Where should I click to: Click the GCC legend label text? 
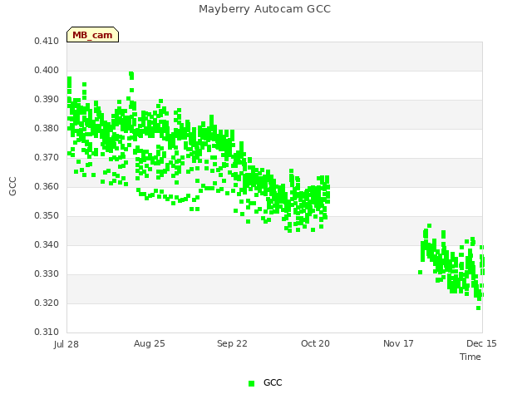pos(273,382)
